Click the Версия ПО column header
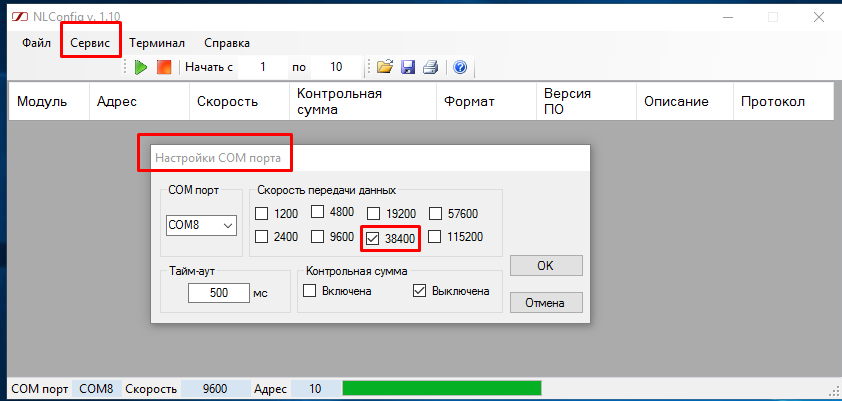Viewport: 842px width, 401px height. pos(586,101)
